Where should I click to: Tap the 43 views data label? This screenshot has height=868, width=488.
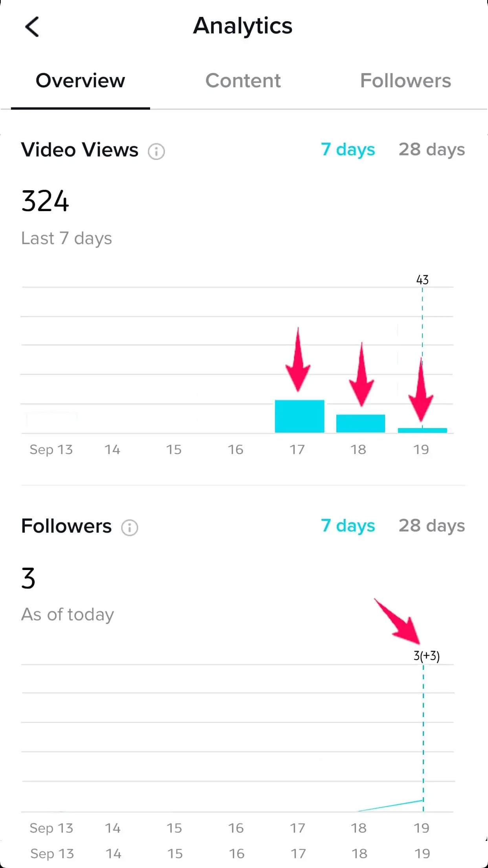pyautogui.click(x=422, y=280)
